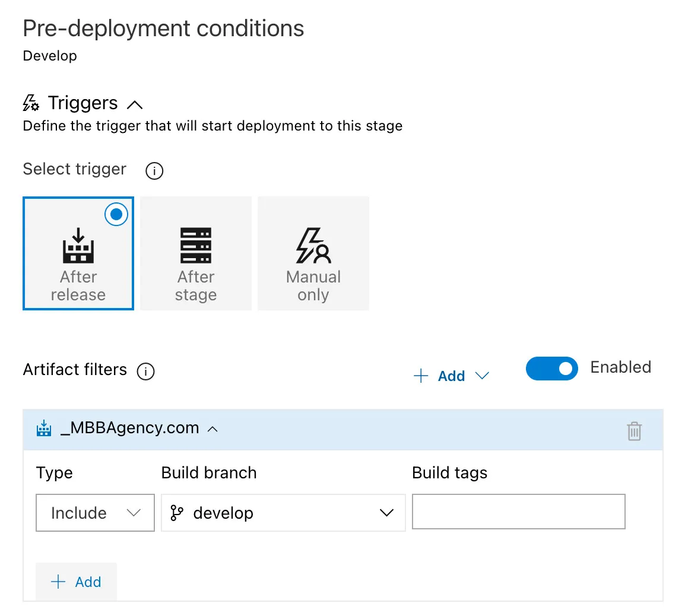The width and height of the screenshot is (685, 616).
Task: Collapse the Triggers section chevron
Action: [135, 105]
